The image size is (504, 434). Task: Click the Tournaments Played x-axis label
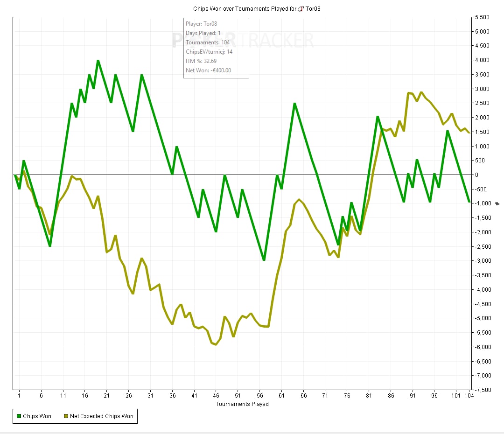coord(242,404)
